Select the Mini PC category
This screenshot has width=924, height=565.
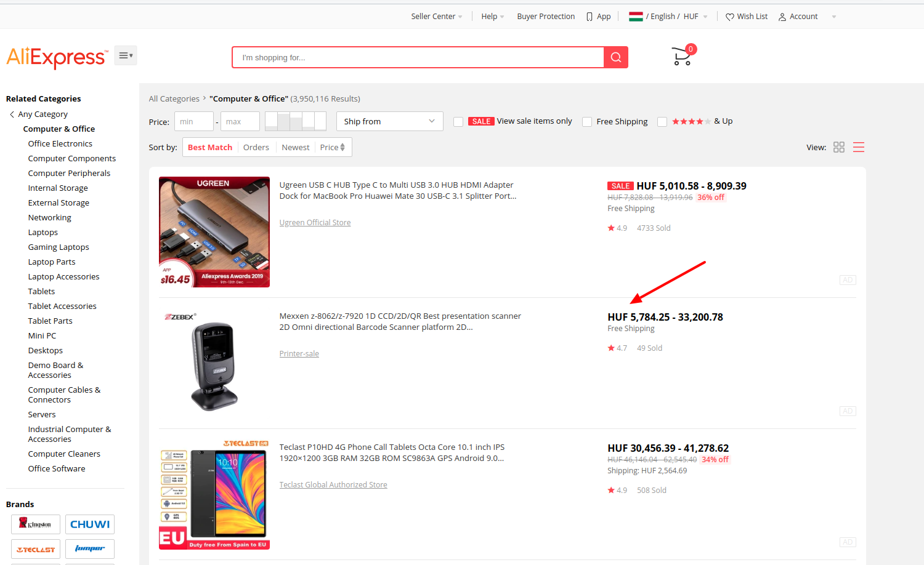[42, 336]
